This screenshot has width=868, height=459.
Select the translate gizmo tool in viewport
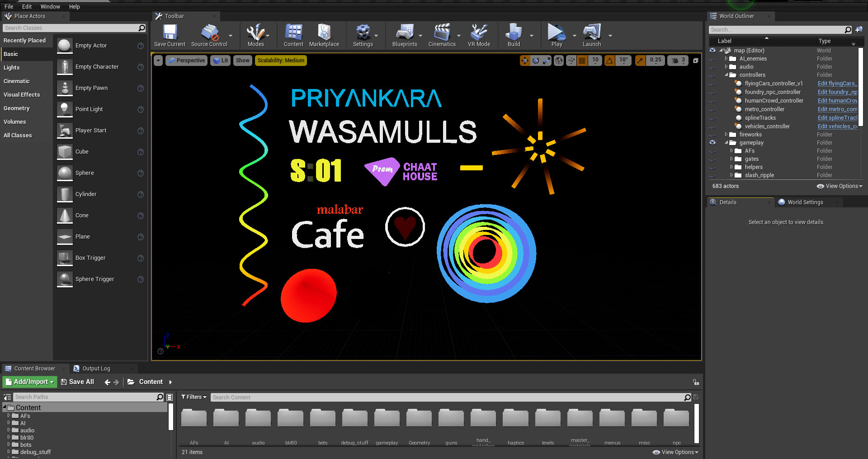point(525,61)
